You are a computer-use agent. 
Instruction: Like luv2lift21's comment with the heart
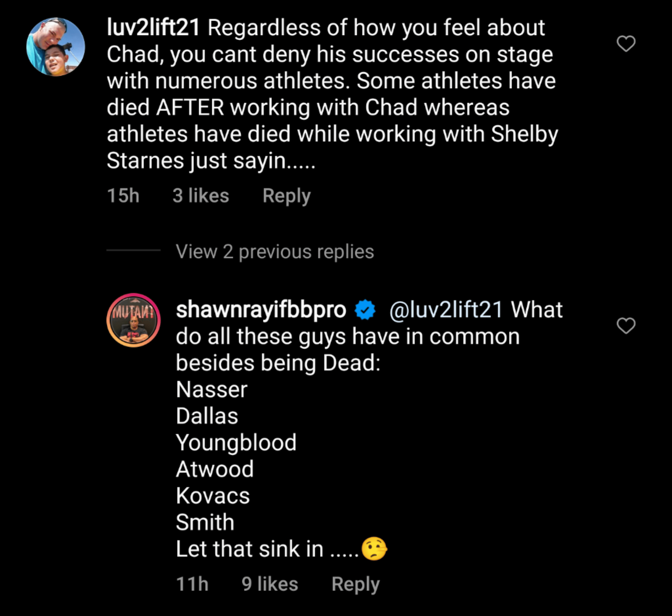(626, 44)
